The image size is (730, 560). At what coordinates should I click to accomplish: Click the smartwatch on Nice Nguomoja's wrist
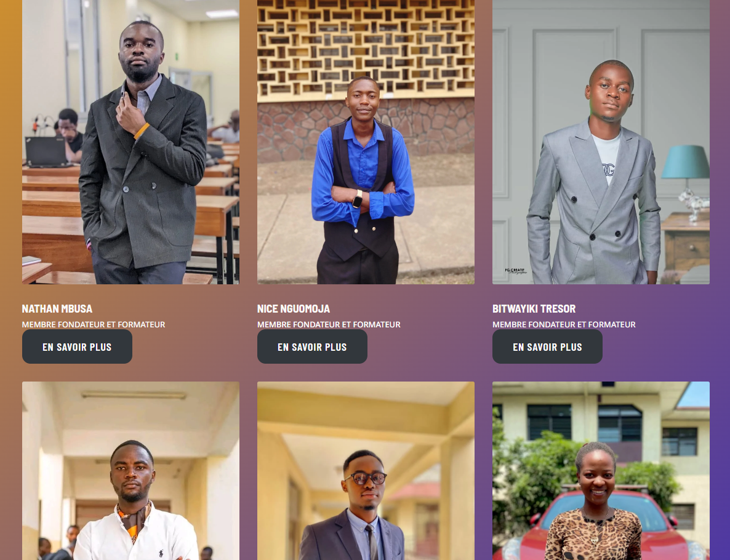click(x=358, y=199)
